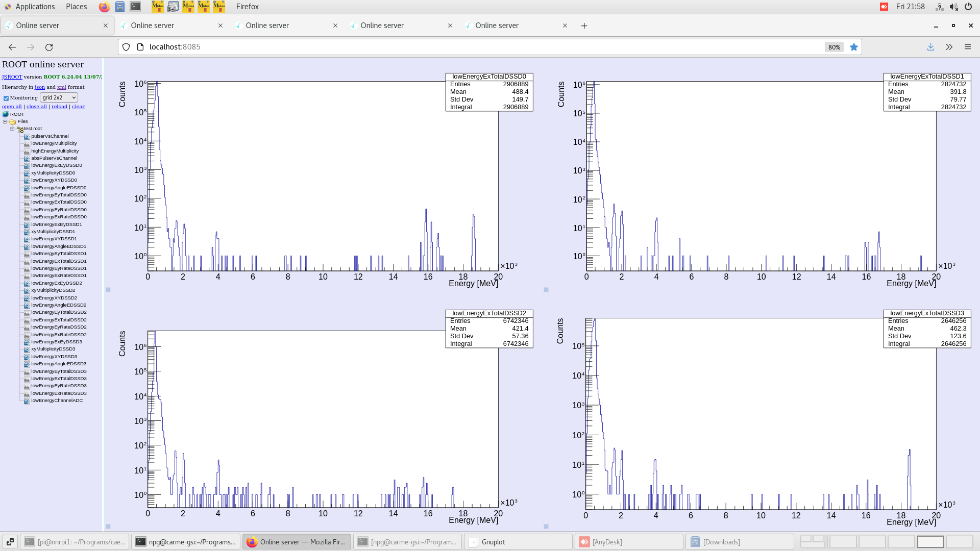This screenshot has height=551, width=980.
Task: Click the ROOT globe icon
Action: tap(5, 114)
